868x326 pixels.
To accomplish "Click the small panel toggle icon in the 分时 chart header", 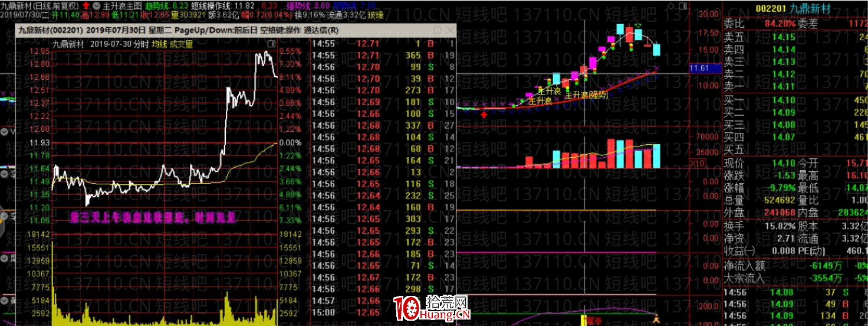I will (271, 44).
